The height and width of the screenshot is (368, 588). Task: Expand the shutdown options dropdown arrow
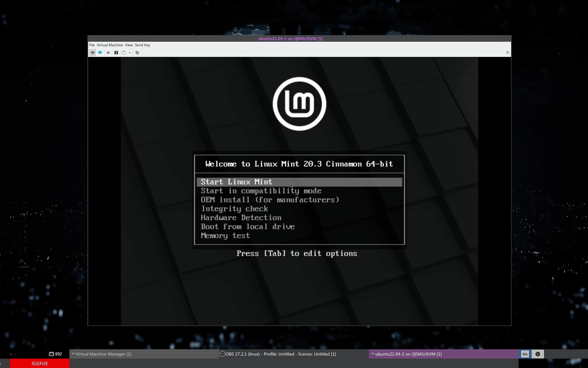tap(130, 53)
